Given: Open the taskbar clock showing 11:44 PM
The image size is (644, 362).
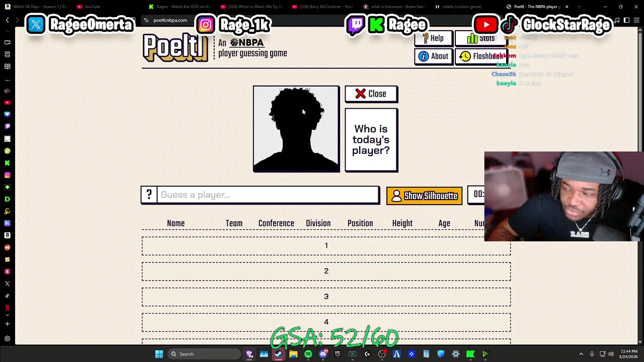Looking at the screenshot, I should click(x=629, y=354).
